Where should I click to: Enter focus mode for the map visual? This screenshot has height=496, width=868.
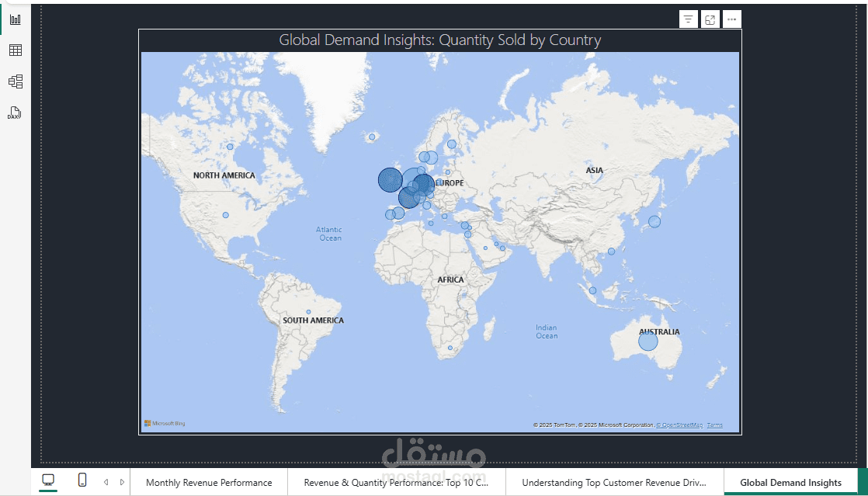pos(710,19)
